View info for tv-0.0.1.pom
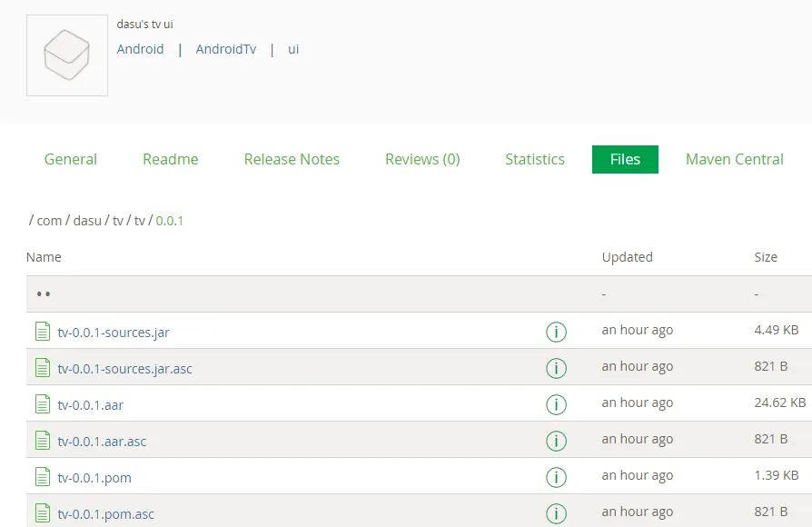Image resolution: width=812 pixels, height=527 pixels. [x=556, y=477]
